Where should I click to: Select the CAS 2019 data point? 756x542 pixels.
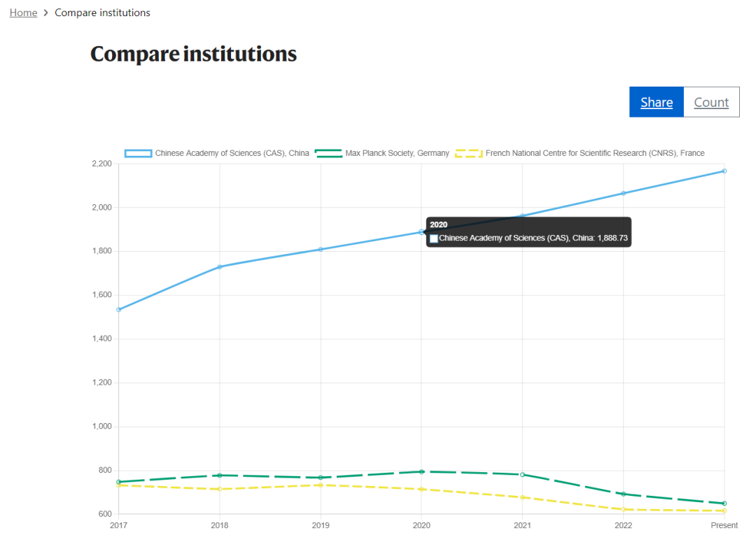pyautogui.click(x=321, y=250)
